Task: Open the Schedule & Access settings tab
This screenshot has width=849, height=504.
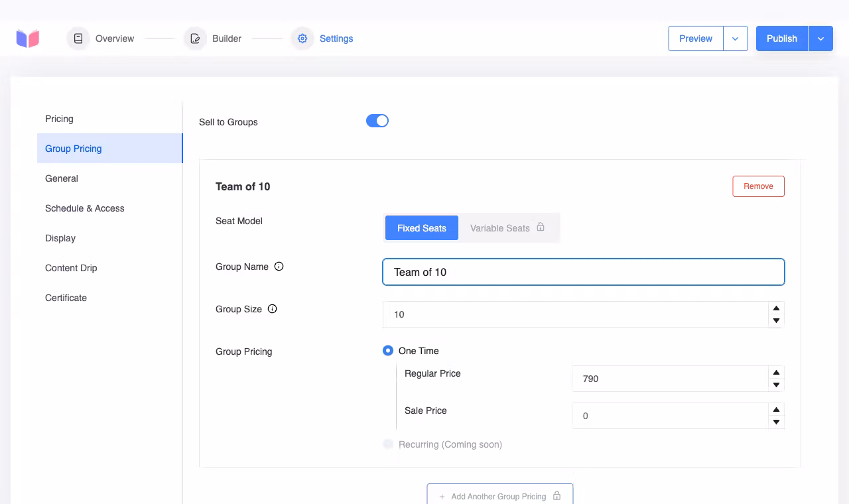Action: 109,208
